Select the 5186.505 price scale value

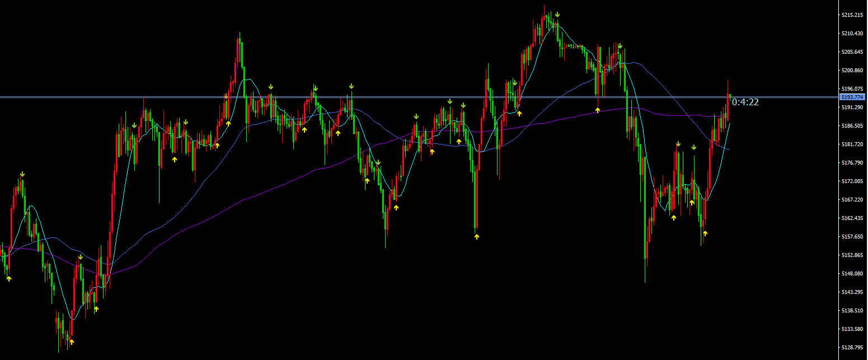852,126
